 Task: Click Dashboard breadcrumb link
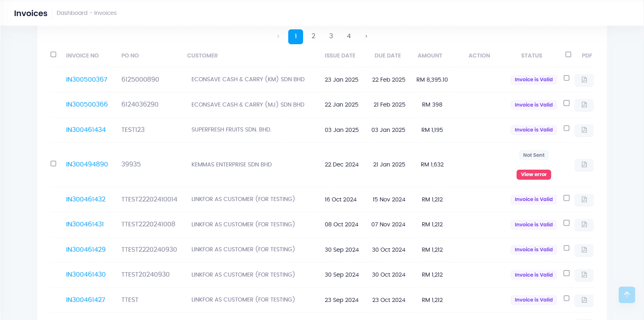click(x=72, y=13)
